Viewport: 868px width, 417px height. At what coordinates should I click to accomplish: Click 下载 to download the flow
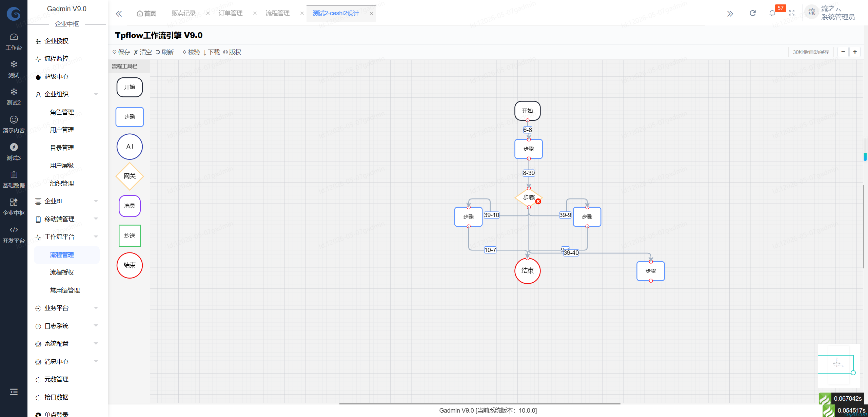(212, 52)
